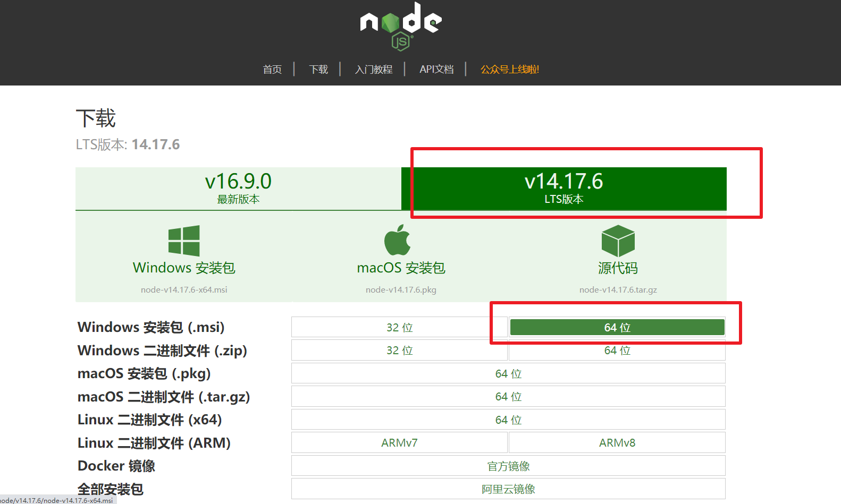
Task: Click the Linux 二进制文件 (x64) row label
Action: coord(149,420)
